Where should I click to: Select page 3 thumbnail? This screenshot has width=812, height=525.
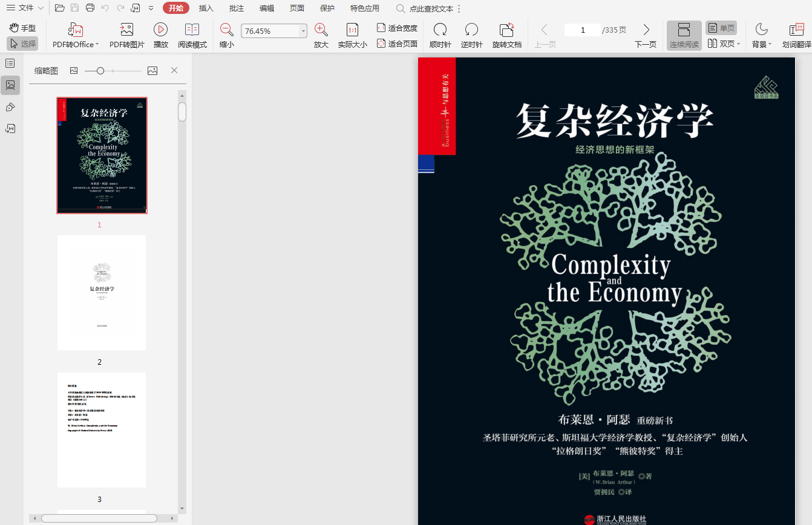click(x=102, y=430)
